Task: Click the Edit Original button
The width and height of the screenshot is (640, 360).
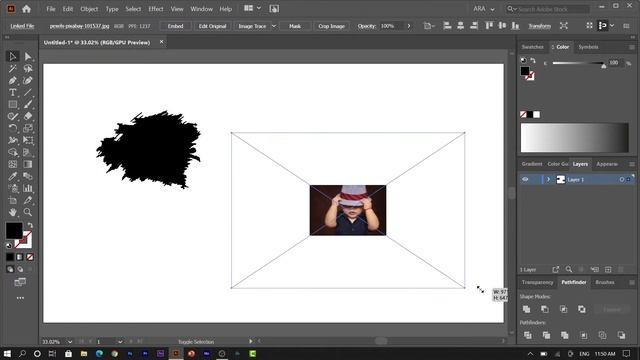Action: point(212,26)
